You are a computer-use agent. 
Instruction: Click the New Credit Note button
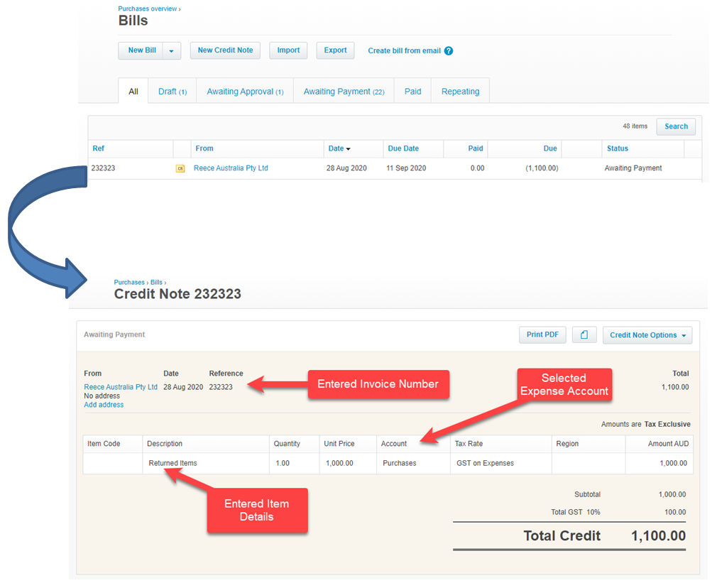tap(225, 51)
